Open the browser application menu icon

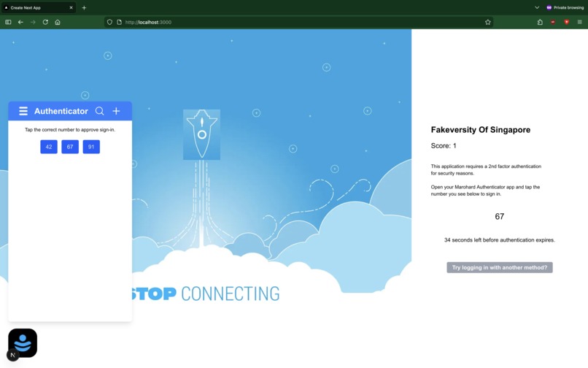(x=580, y=22)
